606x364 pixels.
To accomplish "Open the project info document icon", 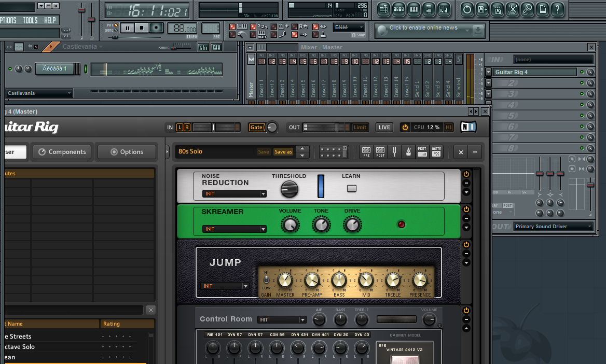I will [542, 9].
